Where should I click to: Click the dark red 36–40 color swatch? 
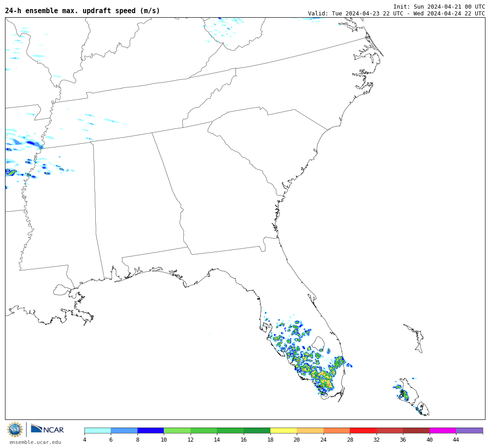click(x=416, y=430)
